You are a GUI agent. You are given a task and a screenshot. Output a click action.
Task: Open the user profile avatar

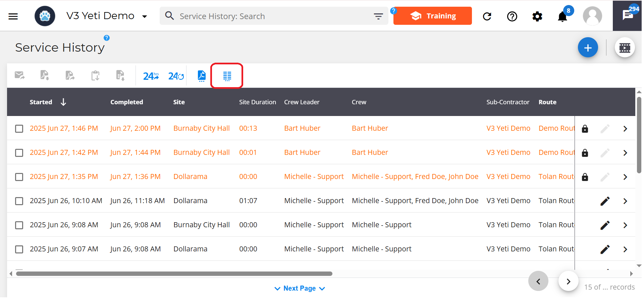593,16
